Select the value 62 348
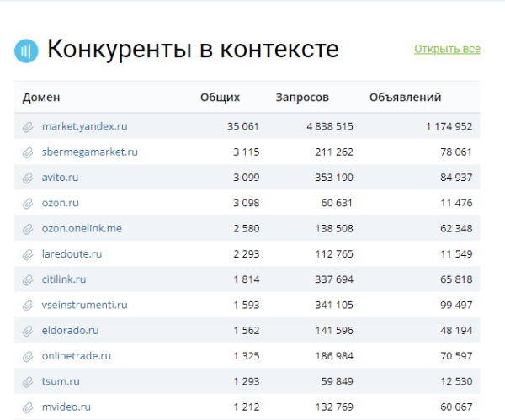The height and width of the screenshot is (420, 505). 456,228
